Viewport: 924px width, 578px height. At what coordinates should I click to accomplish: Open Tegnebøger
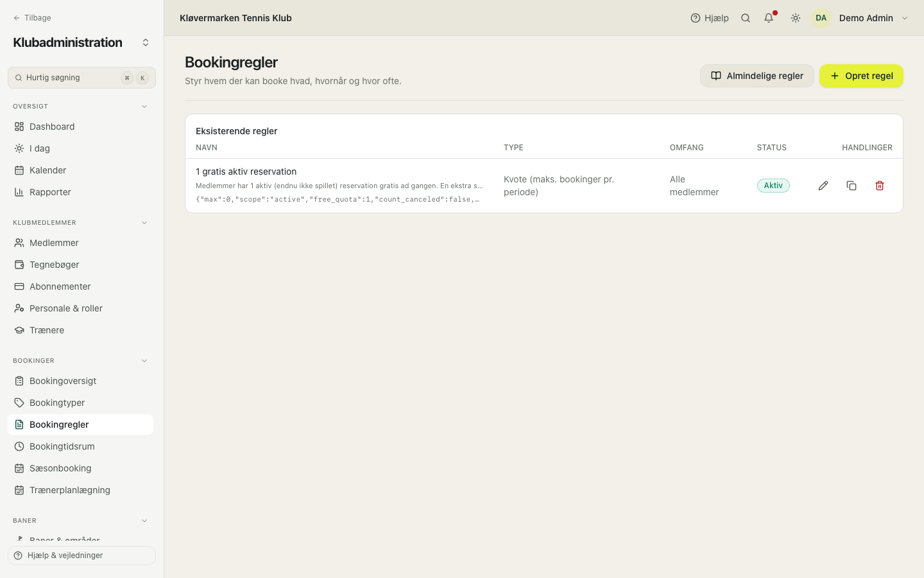(x=80, y=265)
